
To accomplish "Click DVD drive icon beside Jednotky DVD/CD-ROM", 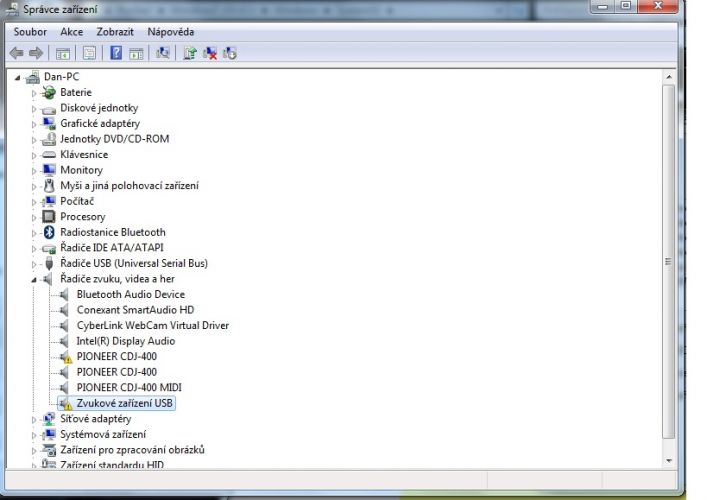I will (x=49, y=139).
